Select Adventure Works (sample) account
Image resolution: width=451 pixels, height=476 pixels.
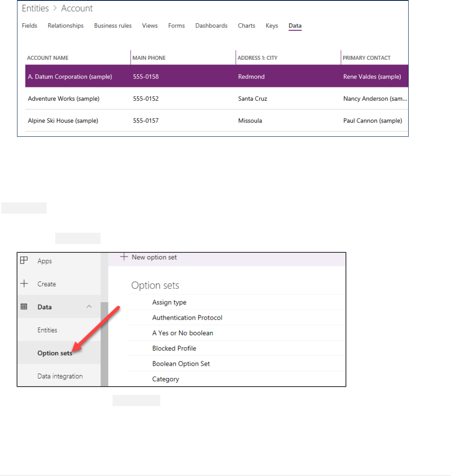64,99
